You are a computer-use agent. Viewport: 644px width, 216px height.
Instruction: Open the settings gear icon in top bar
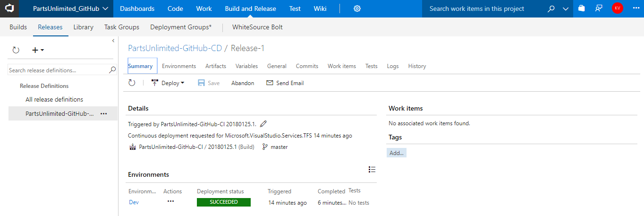tap(357, 9)
